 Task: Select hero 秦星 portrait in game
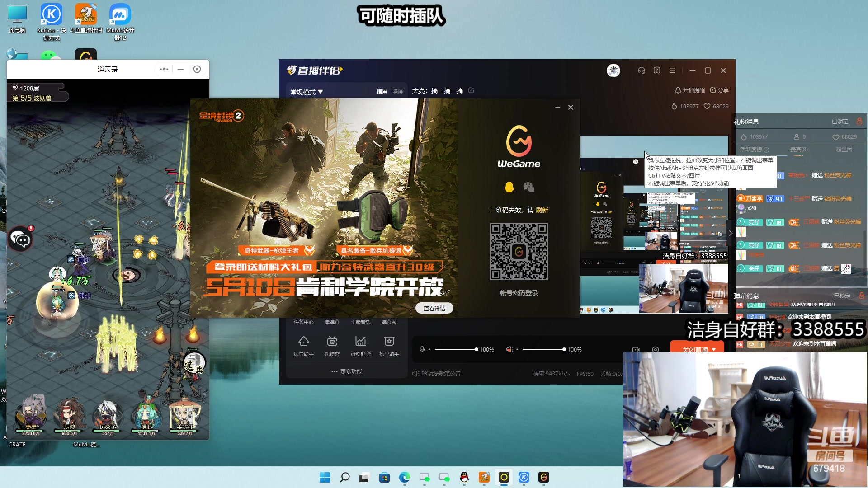[x=31, y=415]
